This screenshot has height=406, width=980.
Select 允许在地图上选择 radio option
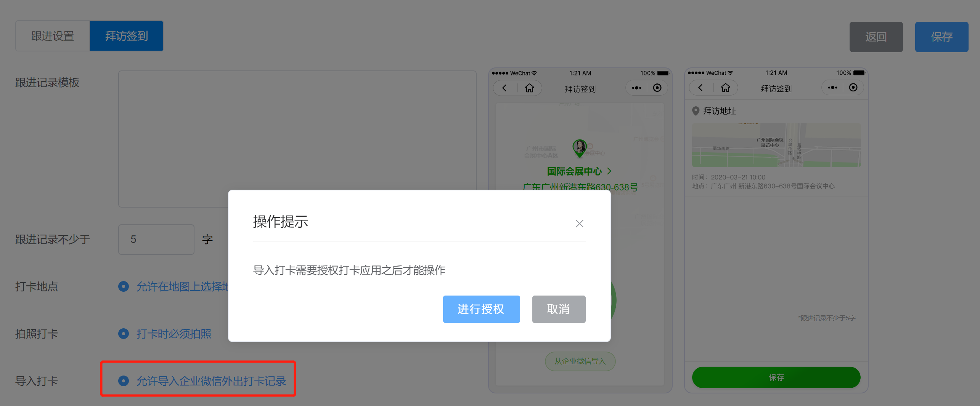pos(124,286)
